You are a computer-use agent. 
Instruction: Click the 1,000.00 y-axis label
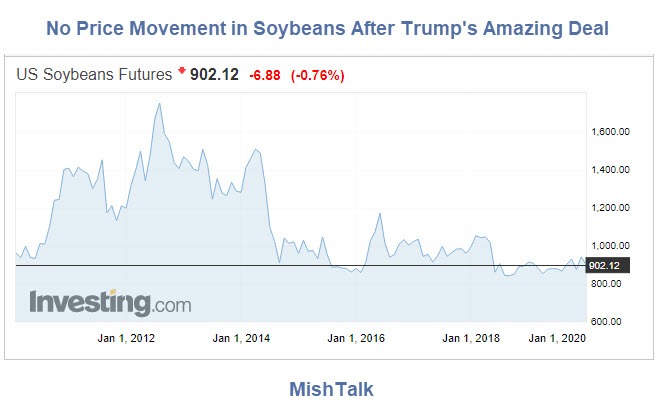pyautogui.click(x=611, y=246)
